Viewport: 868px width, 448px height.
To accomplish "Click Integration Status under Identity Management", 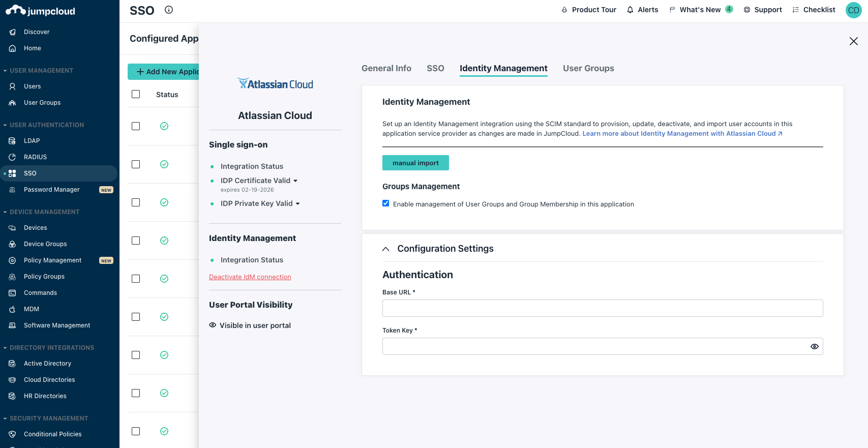I will pyautogui.click(x=252, y=260).
